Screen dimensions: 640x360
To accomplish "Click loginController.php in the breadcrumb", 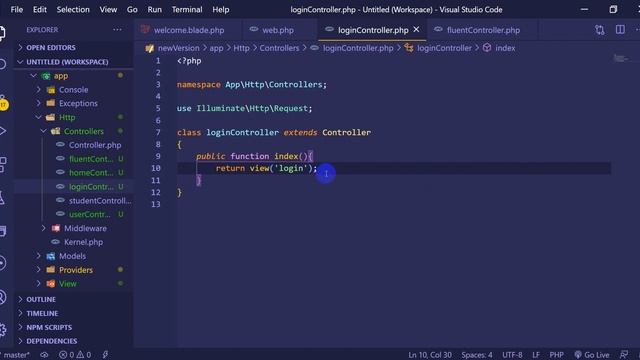I will click(358, 48).
